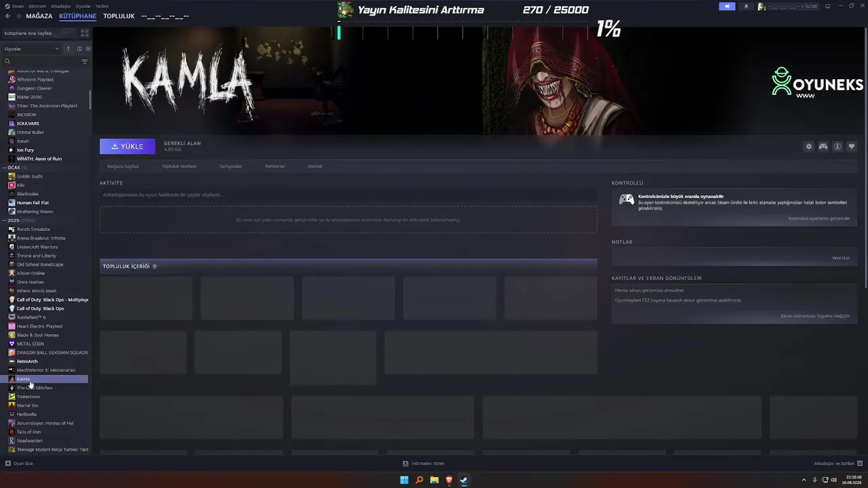The height and width of the screenshot is (488, 868).
Task: Select Old School RuneScape in library
Action: 40,264
